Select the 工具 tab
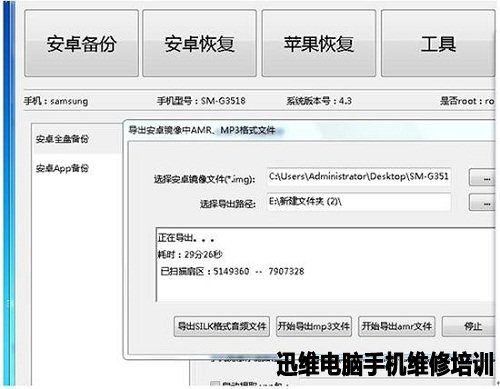500x389 pixels. coord(438,43)
